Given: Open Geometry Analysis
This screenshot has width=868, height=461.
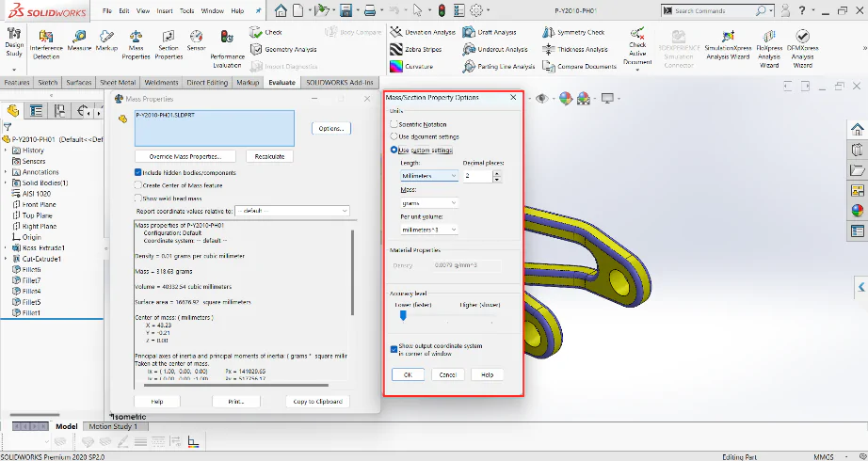Looking at the screenshot, I should pyautogui.click(x=283, y=49).
